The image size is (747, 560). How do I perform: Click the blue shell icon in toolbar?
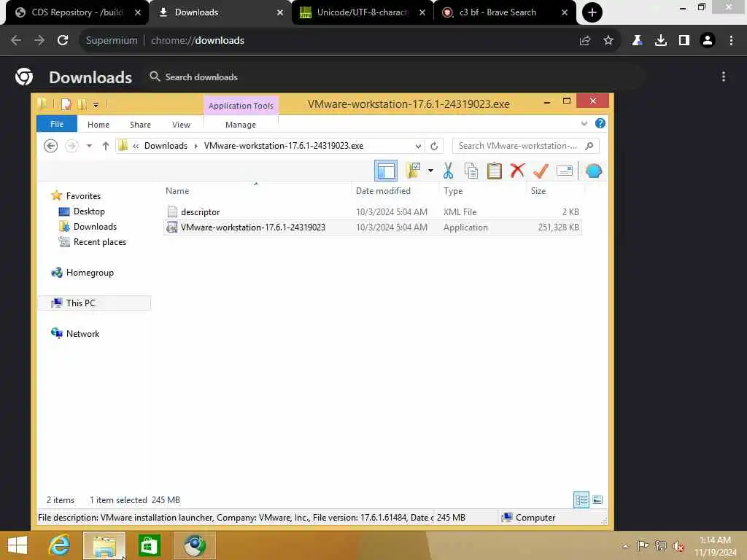(x=594, y=171)
